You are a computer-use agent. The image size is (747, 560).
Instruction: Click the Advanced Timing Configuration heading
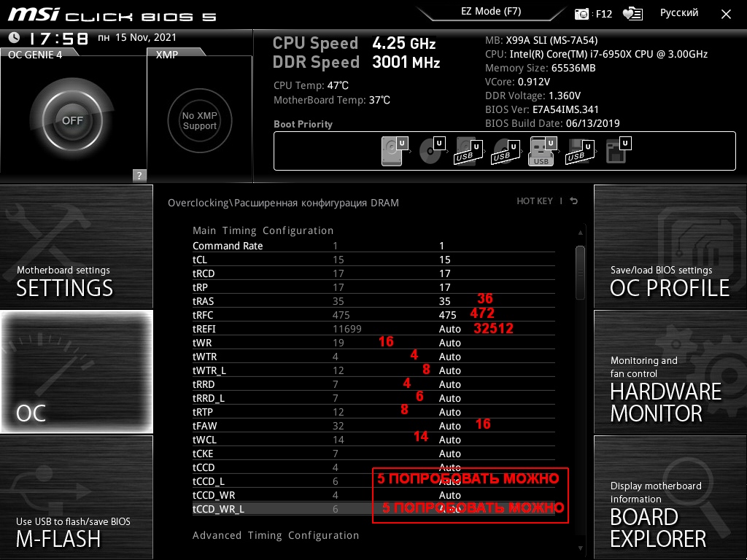coord(276,535)
